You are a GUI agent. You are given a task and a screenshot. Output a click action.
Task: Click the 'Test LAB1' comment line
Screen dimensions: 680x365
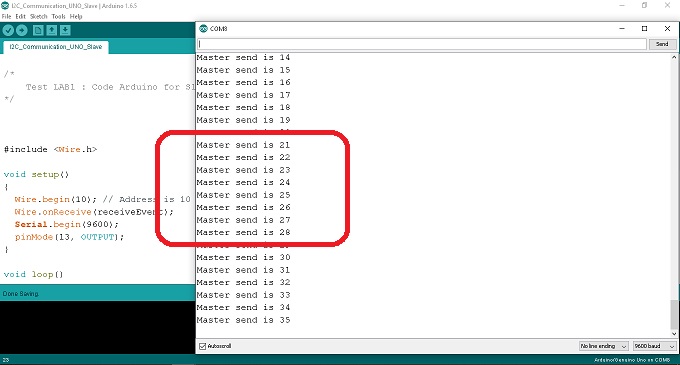[110, 87]
